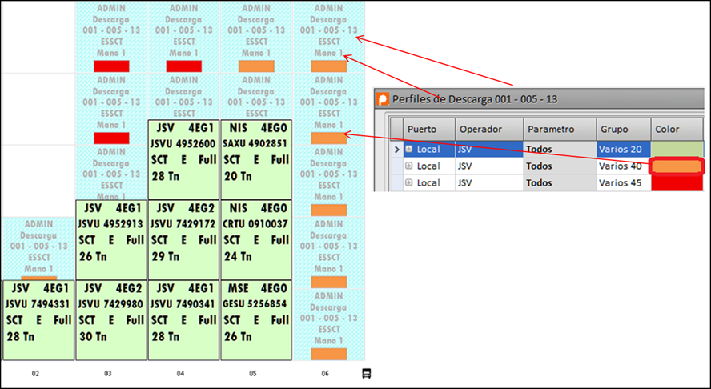Select container CRTU 0910037
This screenshot has height=389, width=711.
pyautogui.click(x=256, y=240)
